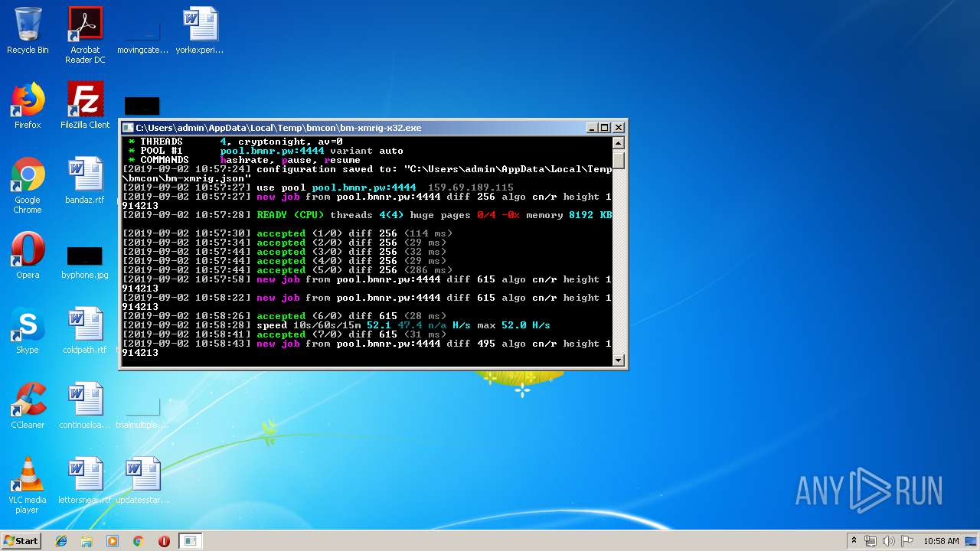The height and width of the screenshot is (551, 980).
Task: Open the bandaz.rtf document
Action: [x=85, y=181]
